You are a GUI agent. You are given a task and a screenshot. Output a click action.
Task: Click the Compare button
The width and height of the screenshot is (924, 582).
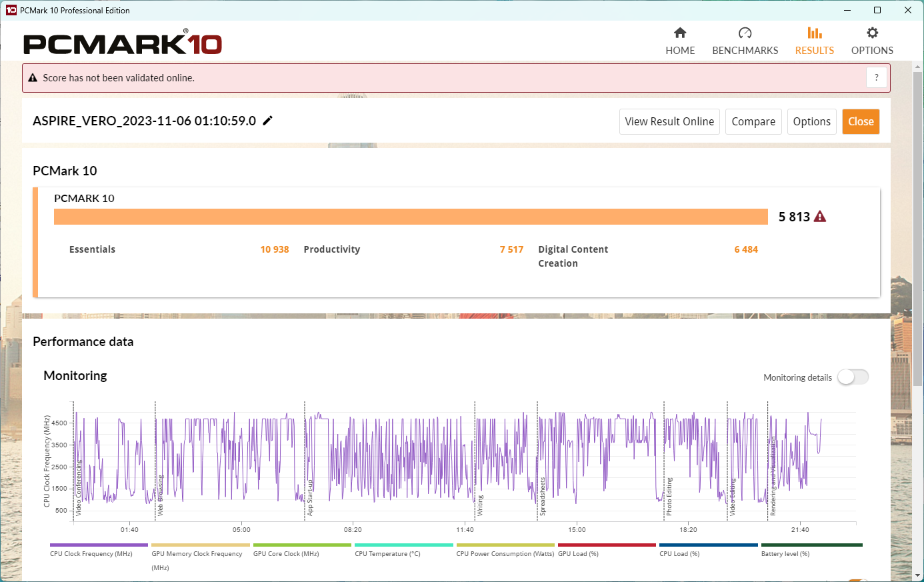[753, 121]
